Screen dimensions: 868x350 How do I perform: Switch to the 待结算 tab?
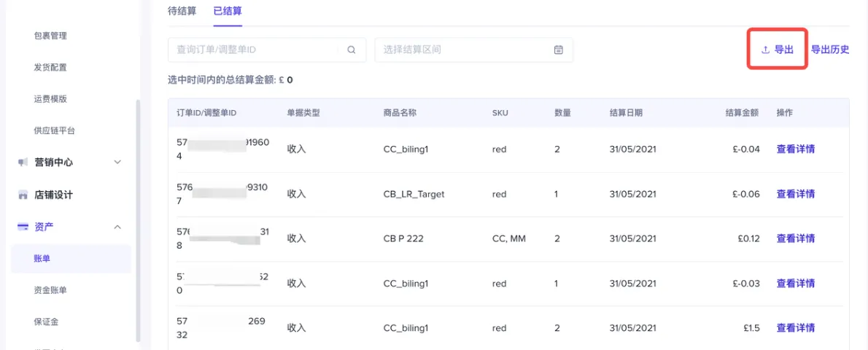tap(182, 11)
